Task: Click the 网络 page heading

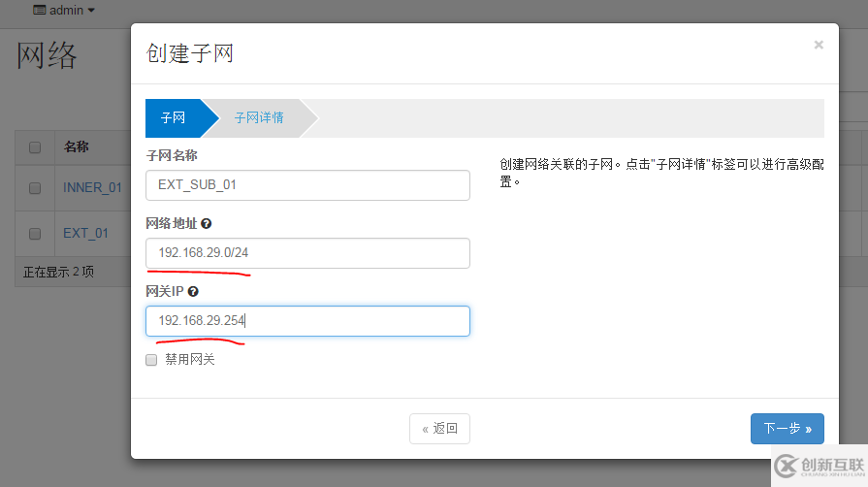Action: pyautogui.click(x=47, y=55)
